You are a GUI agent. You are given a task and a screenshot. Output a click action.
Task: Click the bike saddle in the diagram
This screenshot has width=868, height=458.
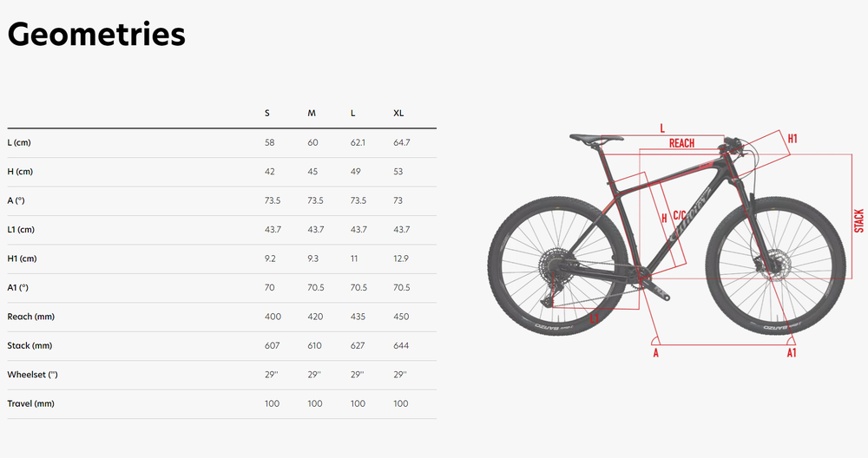(x=595, y=137)
